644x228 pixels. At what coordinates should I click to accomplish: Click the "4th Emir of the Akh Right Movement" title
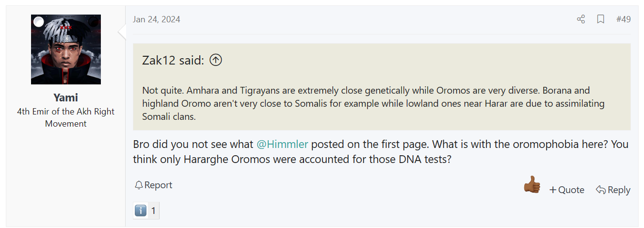pos(66,117)
